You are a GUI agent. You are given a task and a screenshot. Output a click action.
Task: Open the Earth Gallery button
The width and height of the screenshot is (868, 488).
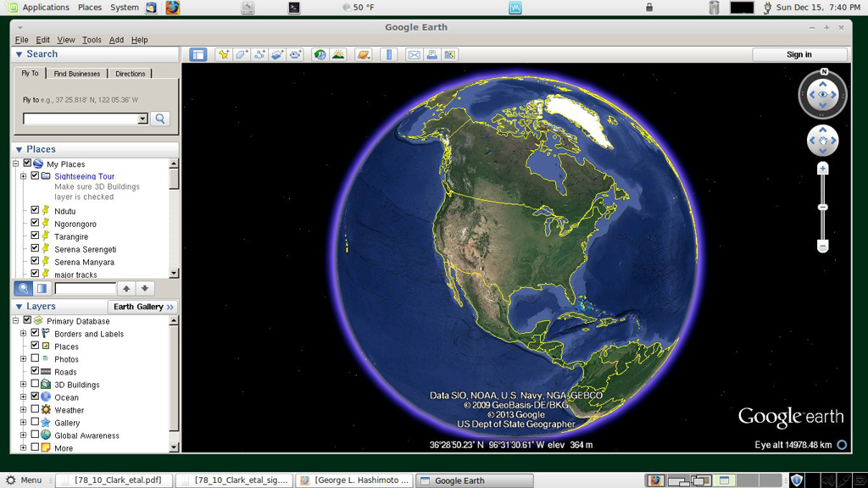(x=142, y=307)
